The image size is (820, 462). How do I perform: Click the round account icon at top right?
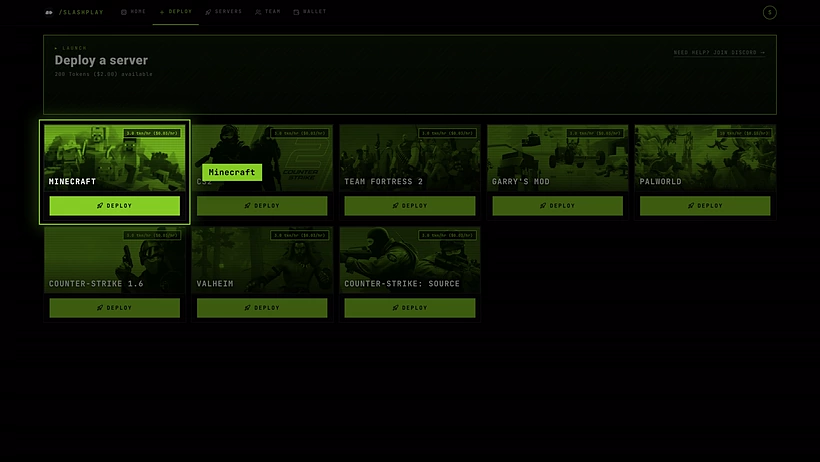tap(769, 13)
